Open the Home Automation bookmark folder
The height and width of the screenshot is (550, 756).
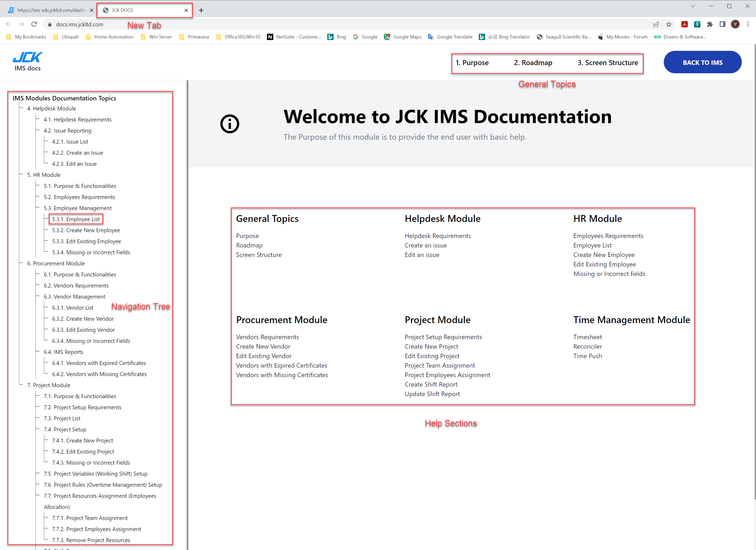point(109,37)
